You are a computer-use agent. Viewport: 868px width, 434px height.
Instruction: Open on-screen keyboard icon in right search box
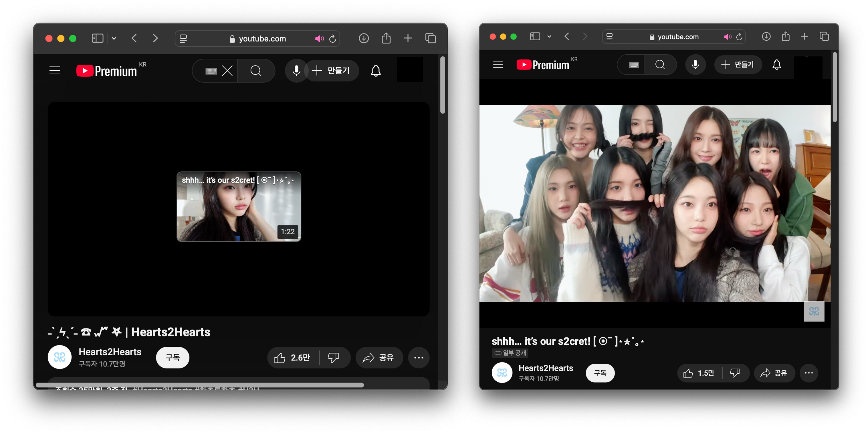click(633, 65)
